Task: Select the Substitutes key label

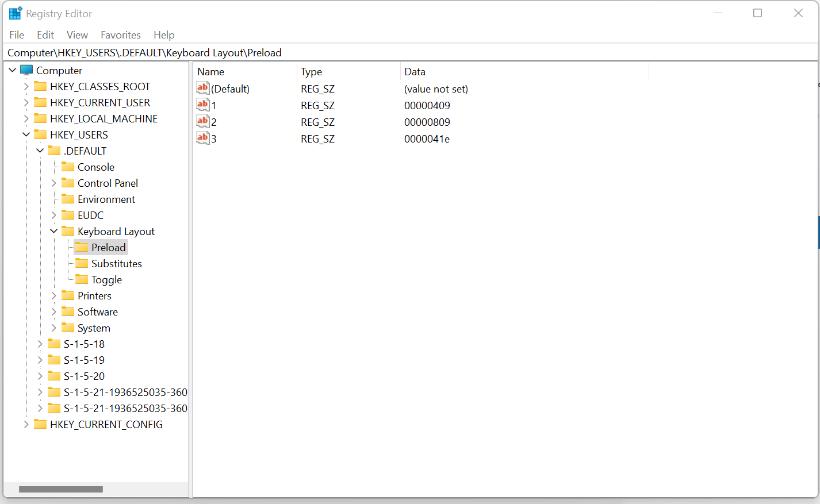Action: coord(117,263)
